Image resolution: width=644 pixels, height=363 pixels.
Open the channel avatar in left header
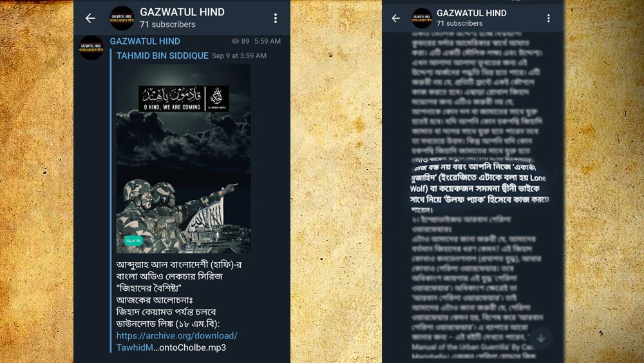pos(122,18)
